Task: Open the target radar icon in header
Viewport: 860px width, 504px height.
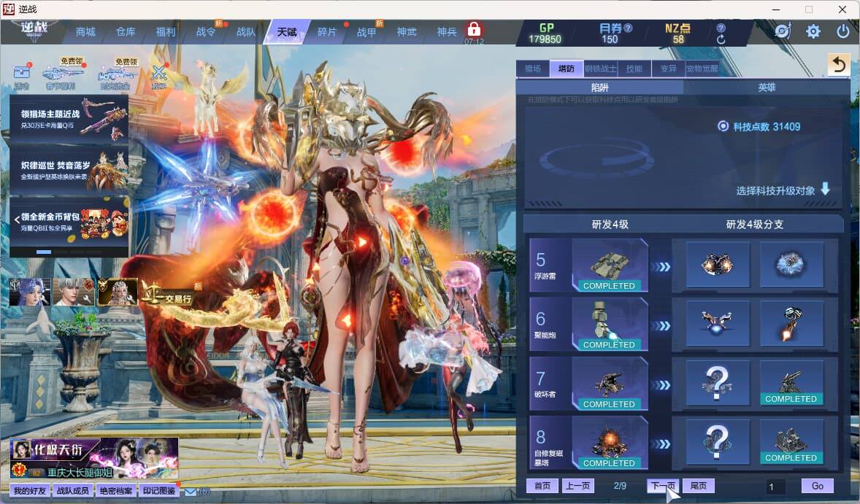Action: pyautogui.click(x=783, y=31)
